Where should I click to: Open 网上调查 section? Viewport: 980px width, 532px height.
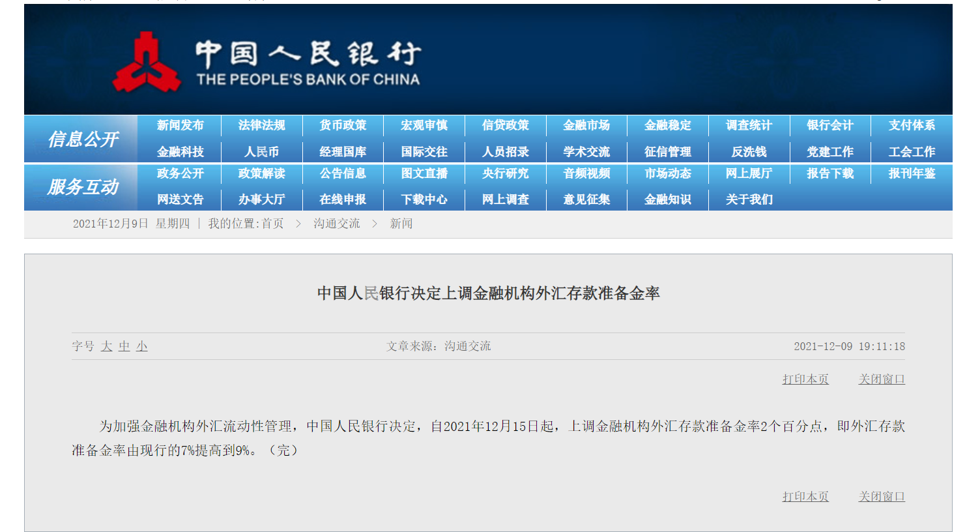coord(506,199)
